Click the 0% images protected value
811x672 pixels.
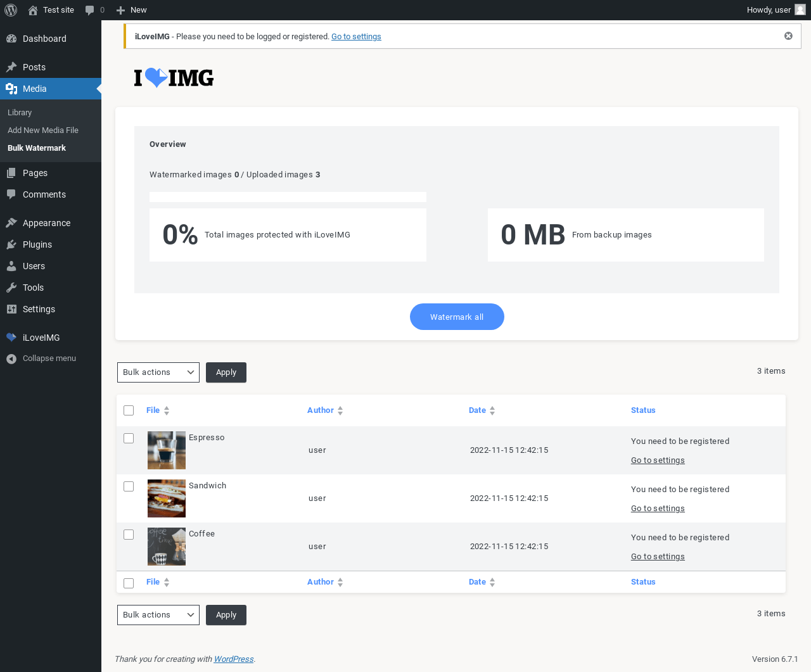click(x=181, y=235)
